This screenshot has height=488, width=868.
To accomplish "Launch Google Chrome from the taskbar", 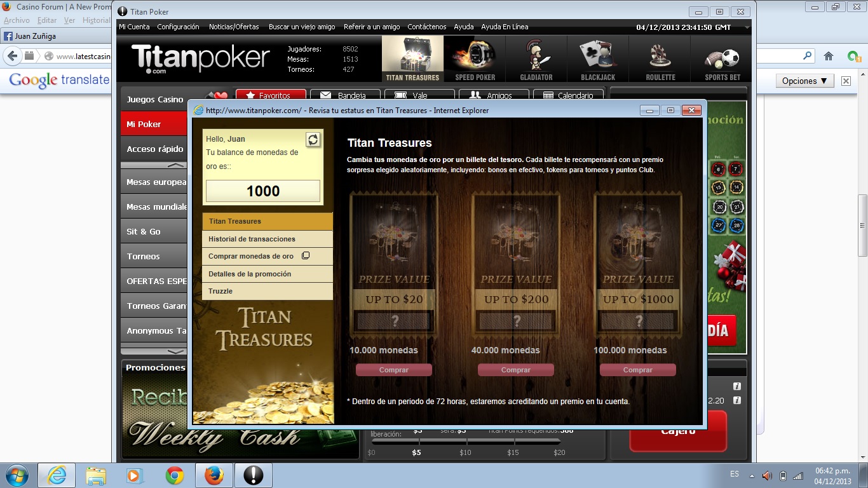I will click(175, 475).
